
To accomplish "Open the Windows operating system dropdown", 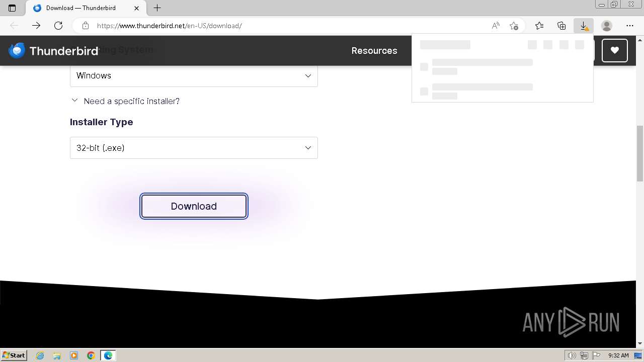I will point(194,75).
